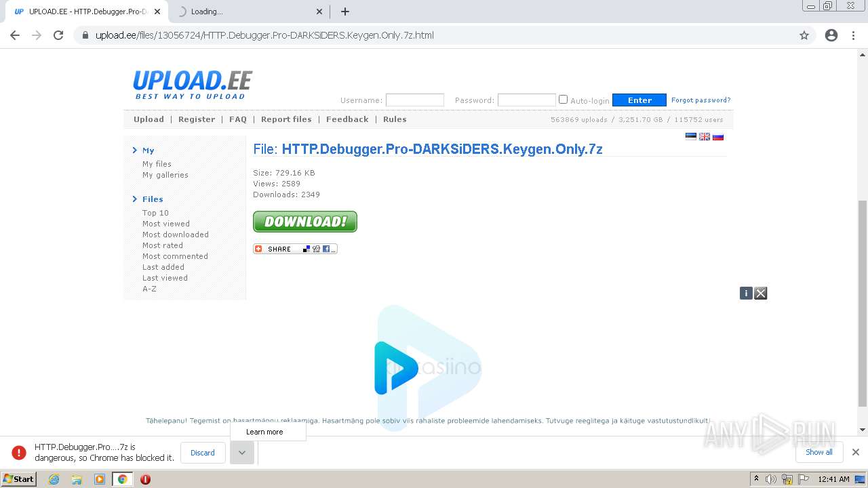Viewport: 868px width, 488px height.
Task: Close the ad with X icon
Action: coord(761,293)
